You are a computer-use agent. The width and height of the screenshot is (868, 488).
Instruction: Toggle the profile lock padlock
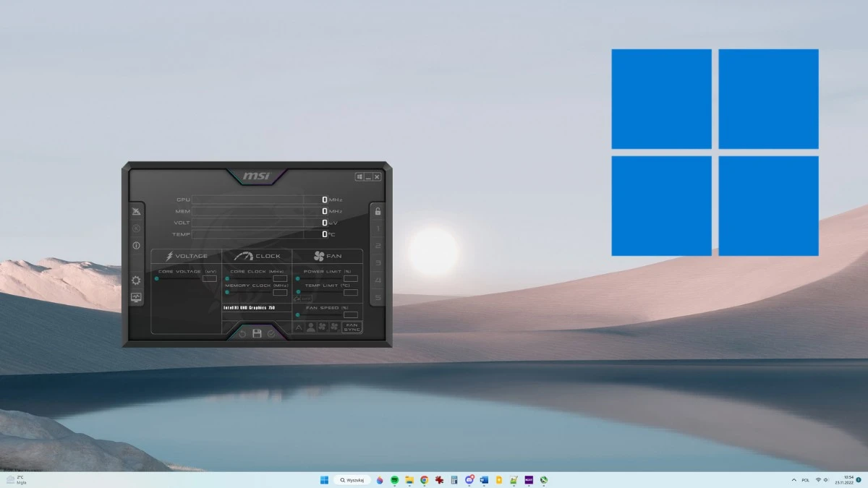point(378,210)
